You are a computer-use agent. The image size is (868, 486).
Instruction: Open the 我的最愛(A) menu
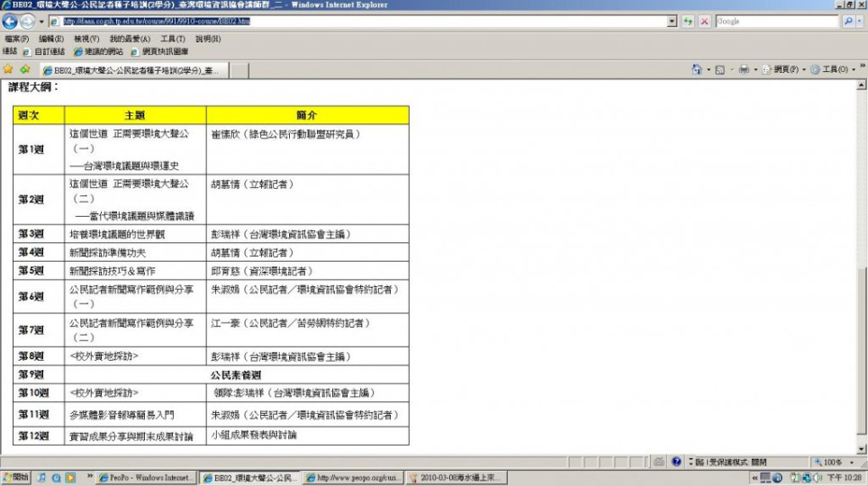(129, 40)
